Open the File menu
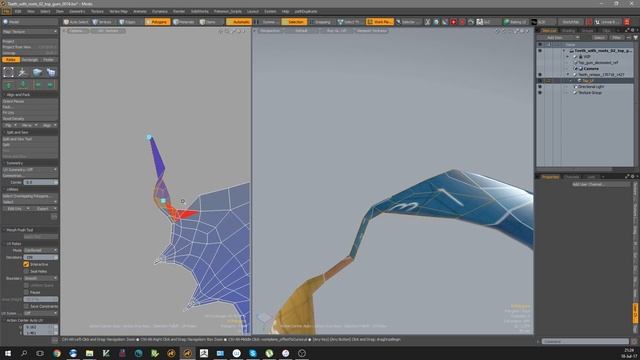 (x=6, y=11)
